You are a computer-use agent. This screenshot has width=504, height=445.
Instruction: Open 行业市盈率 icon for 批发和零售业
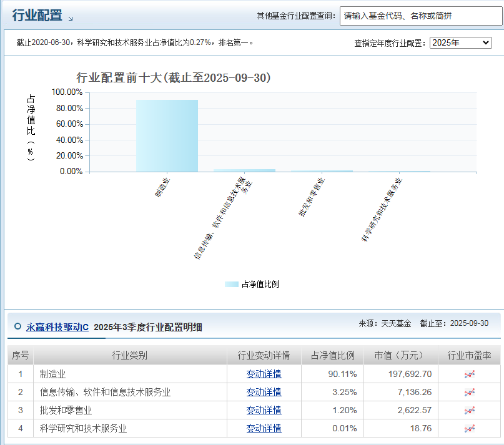[x=469, y=411]
